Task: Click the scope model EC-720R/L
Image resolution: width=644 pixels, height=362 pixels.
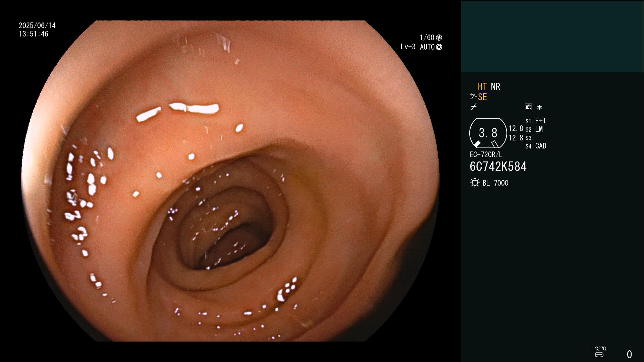Action: pyautogui.click(x=486, y=155)
